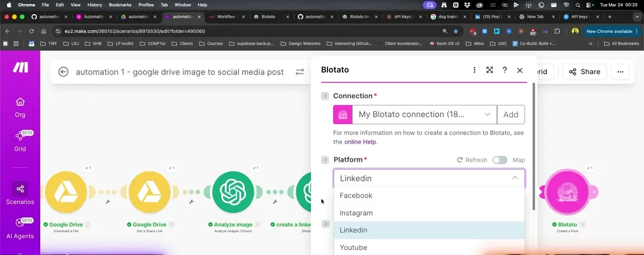
Task: Open the Clients bookmark folder
Action: click(182, 43)
